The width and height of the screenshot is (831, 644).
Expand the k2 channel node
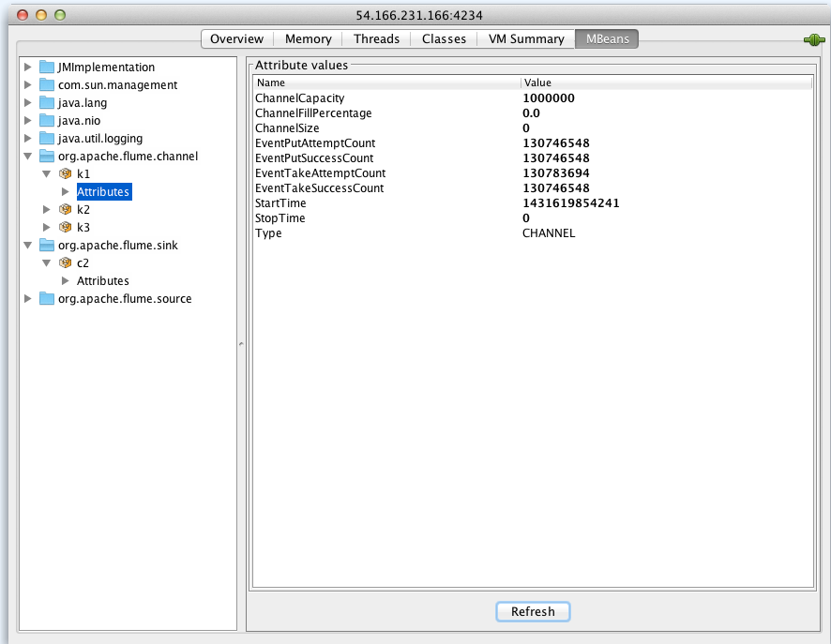[x=46, y=210]
